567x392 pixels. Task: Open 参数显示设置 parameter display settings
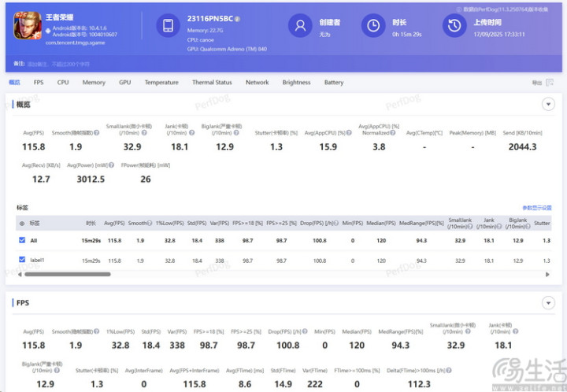tap(536, 208)
